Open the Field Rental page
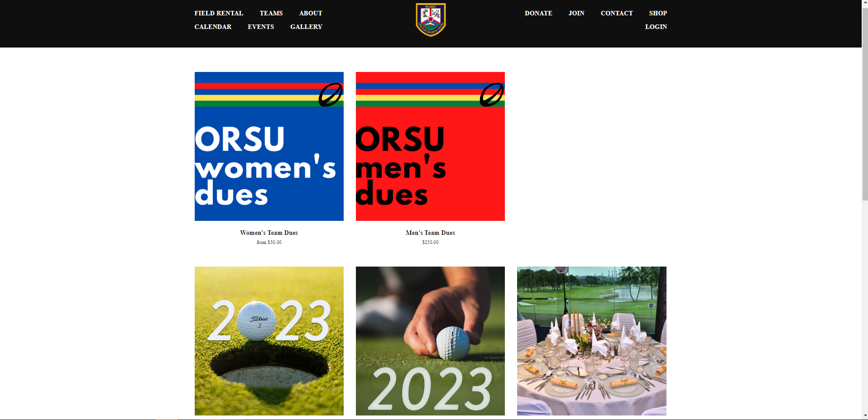The image size is (868, 420). pyautogui.click(x=219, y=13)
